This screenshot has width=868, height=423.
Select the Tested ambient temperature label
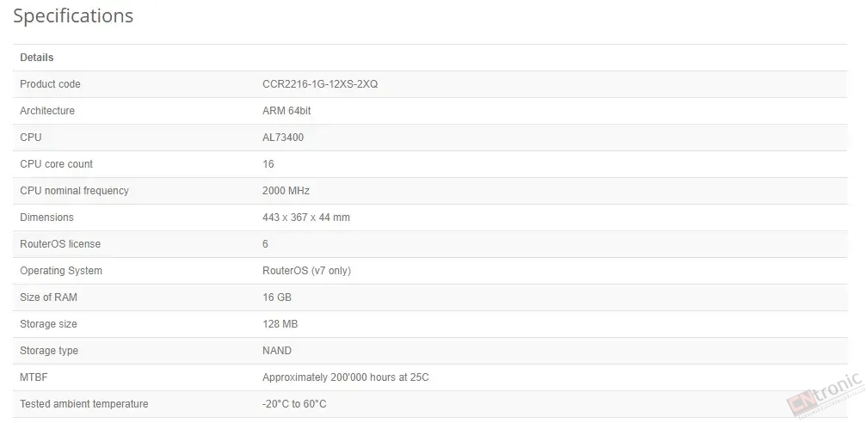coord(84,404)
